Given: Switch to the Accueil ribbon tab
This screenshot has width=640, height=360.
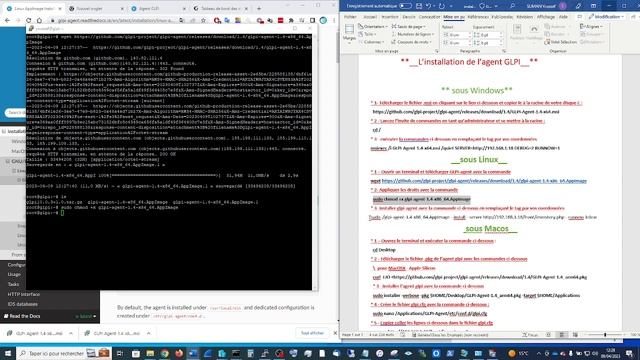Looking at the screenshot, I should pyautogui.click(x=370, y=17).
